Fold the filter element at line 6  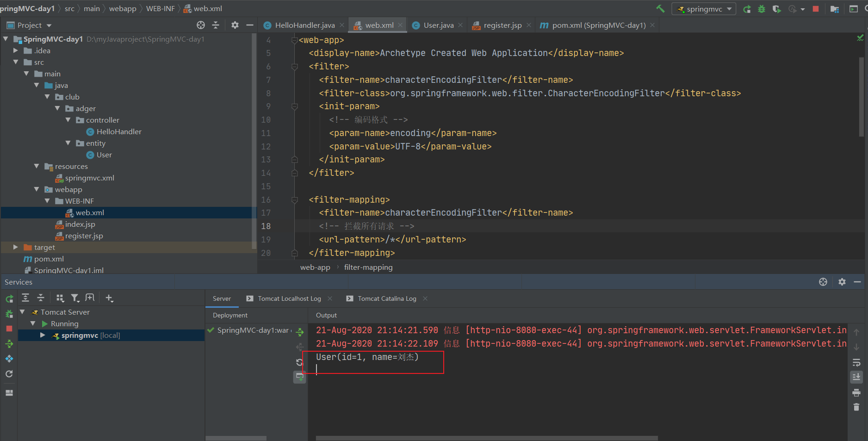tap(294, 67)
